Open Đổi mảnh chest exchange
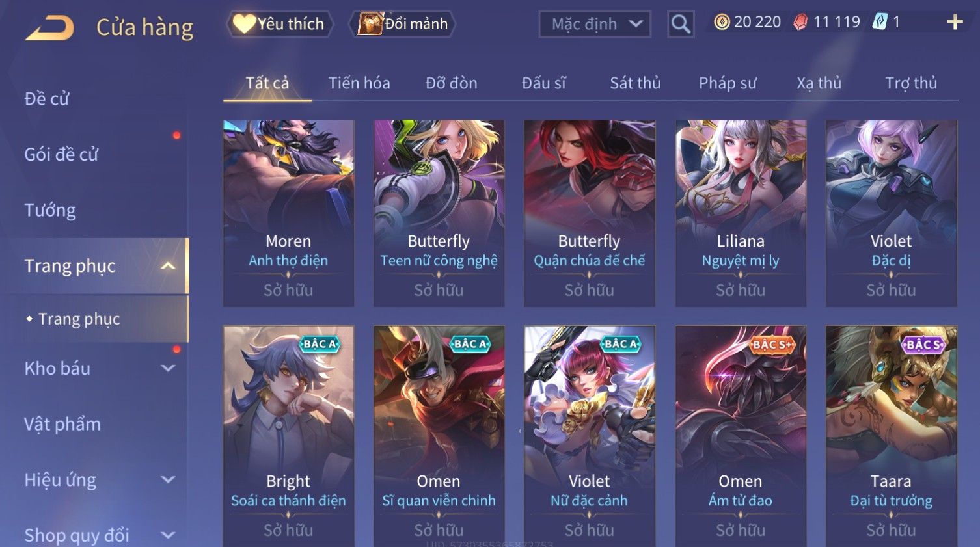Image resolution: width=980 pixels, height=547 pixels. point(402,24)
